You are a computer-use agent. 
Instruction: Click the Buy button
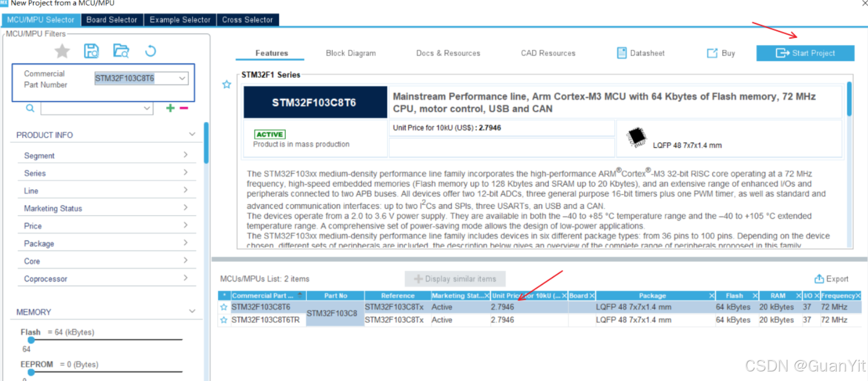coord(721,53)
